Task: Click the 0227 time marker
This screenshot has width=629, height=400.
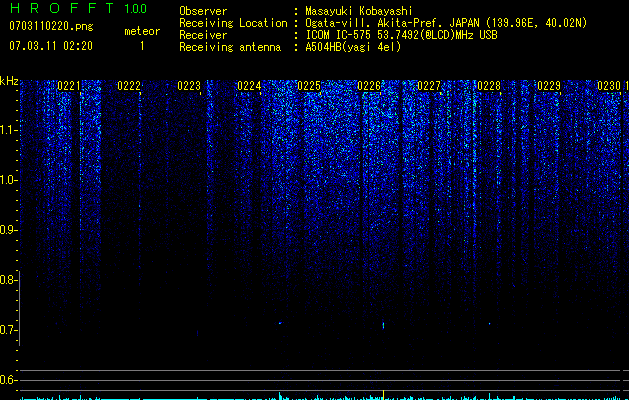Action: (429, 86)
